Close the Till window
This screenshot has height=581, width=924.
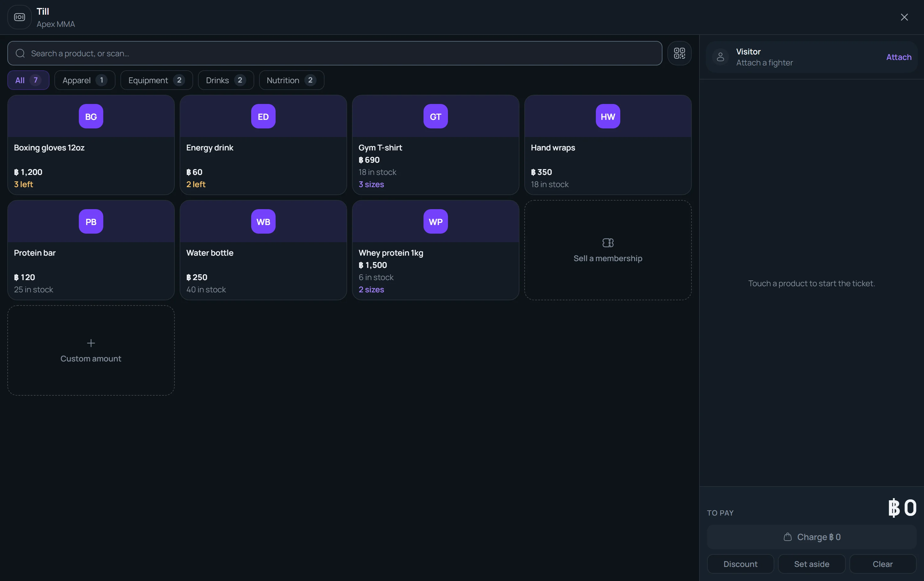click(904, 17)
